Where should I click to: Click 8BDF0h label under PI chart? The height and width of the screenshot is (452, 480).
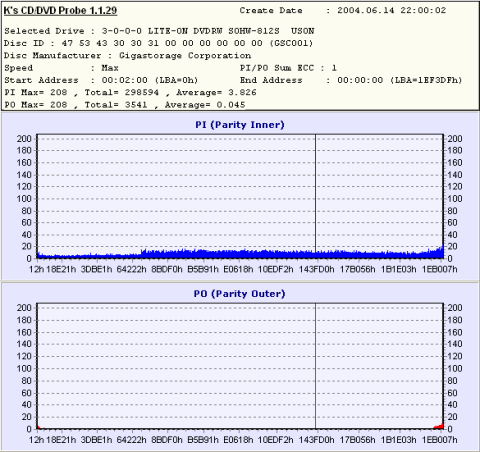pyautogui.click(x=167, y=269)
